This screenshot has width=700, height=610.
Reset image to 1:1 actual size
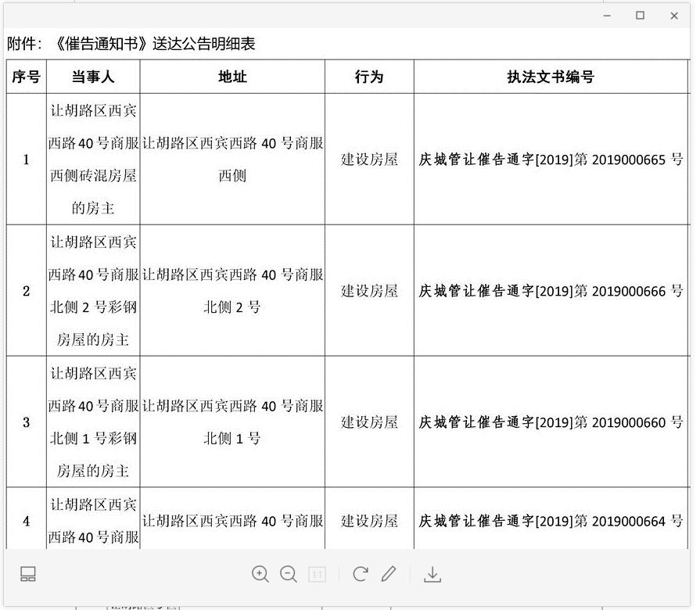coord(317,574)
